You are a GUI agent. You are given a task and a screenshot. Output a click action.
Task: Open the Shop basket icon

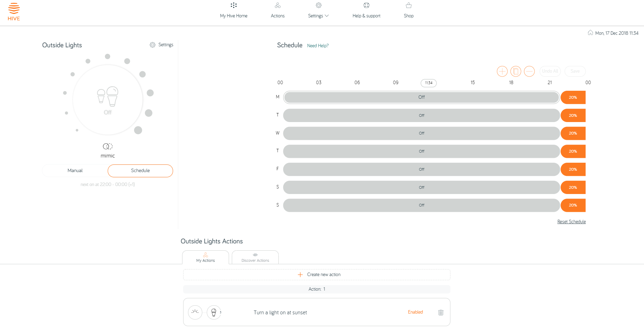coord(409,5)
